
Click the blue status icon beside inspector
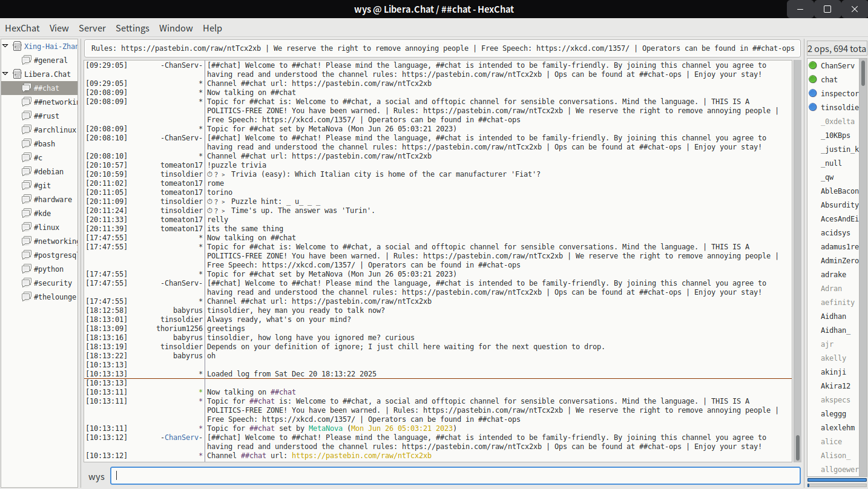813,93
